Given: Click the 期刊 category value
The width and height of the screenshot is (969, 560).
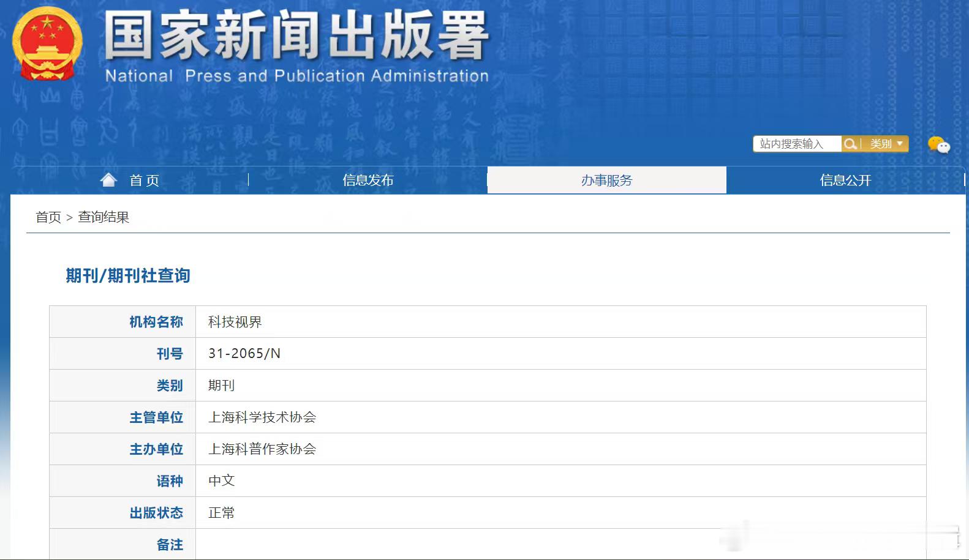Looking at the screenshot, I should [x=221, y=386].
